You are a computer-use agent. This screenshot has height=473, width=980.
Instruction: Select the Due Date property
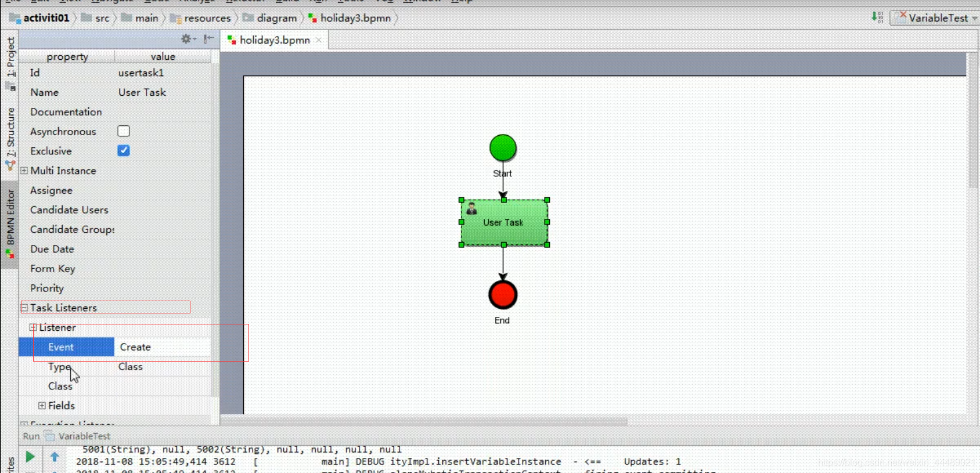click(x=115, y=249)
